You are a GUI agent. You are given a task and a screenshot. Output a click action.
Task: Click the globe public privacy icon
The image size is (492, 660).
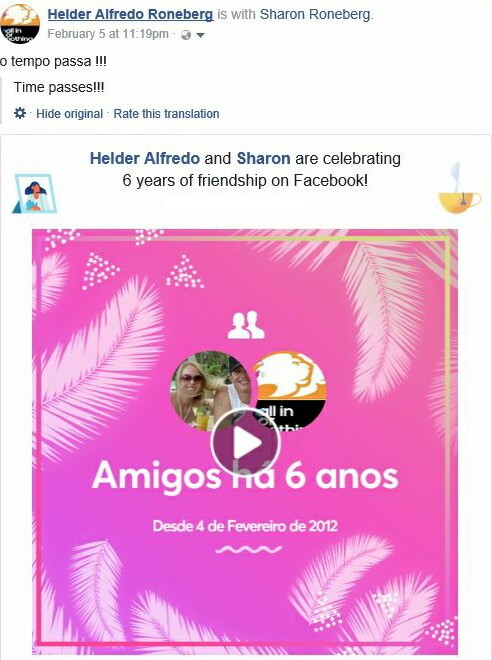[186, 35]
